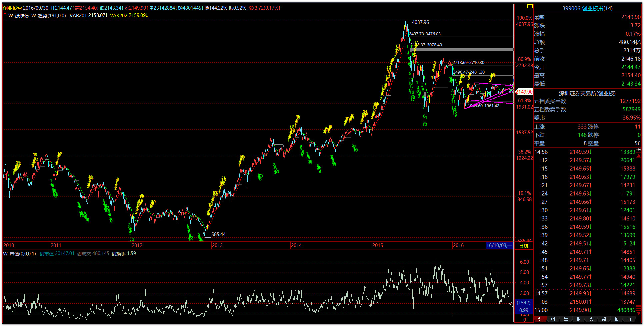Screen dimensions: 644x326
Task: Click the highlighted 16/10/03 date marker
Action: [499, 245]
